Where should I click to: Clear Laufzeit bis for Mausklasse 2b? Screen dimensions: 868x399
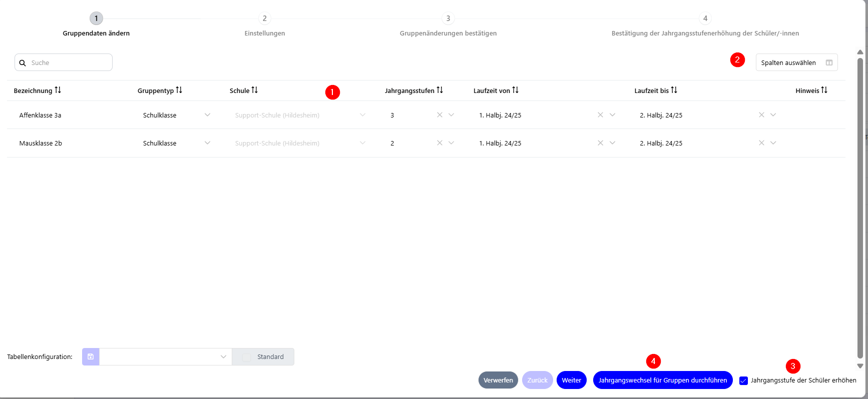click(x=761, y=143)
